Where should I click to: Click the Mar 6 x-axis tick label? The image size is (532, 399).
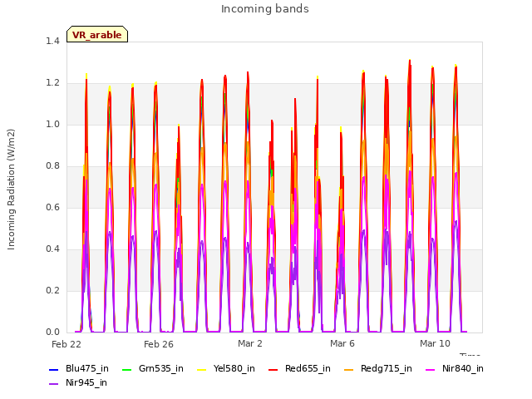[342, 343]
